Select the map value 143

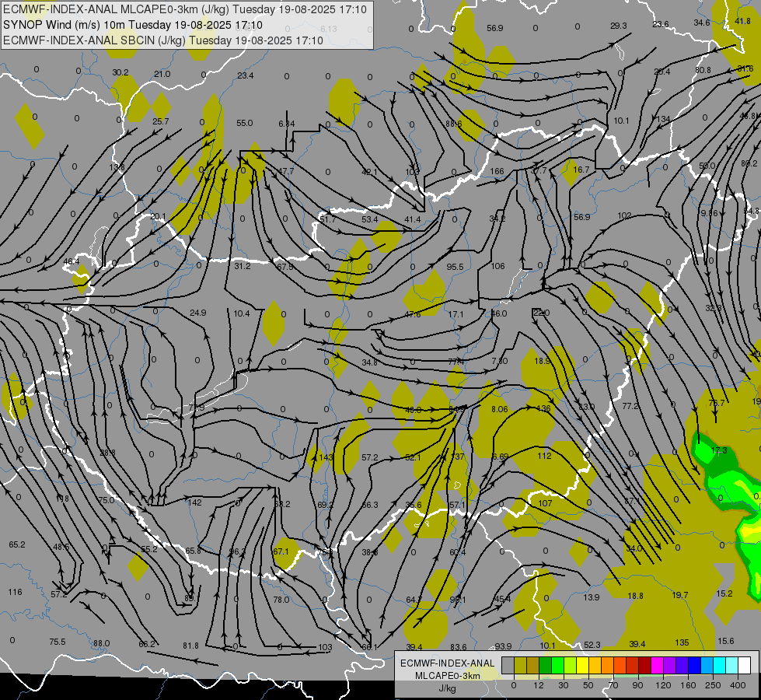pos(326,457)
